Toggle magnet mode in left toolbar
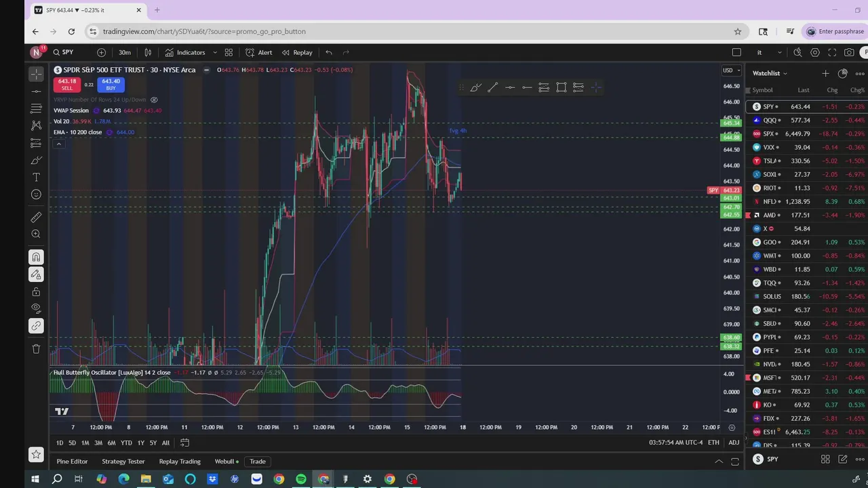Image resolution: width=868 pixels, height=488 pixels. point(36,257)
